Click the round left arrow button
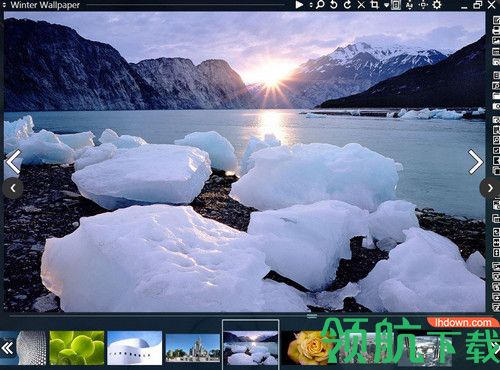Screen dimensions: 500x370 [13, 188]
